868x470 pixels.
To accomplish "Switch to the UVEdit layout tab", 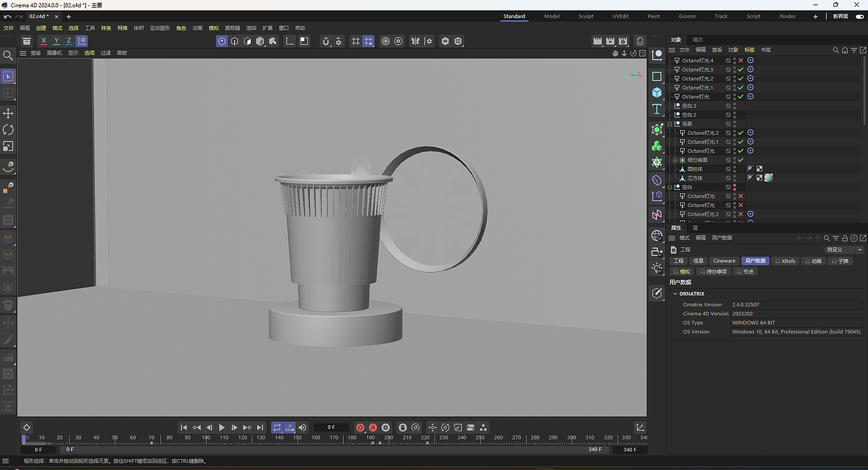I will [620, 16].
